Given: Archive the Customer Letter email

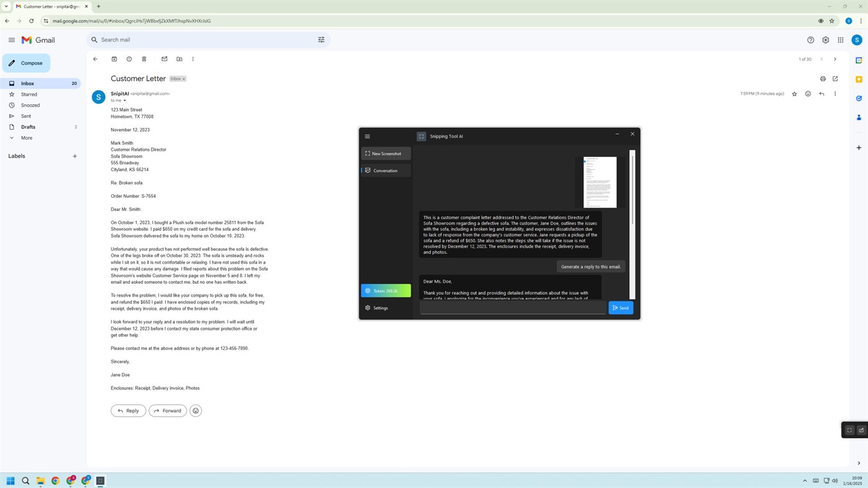Looking at the screenshot, I should click(114, 59).
